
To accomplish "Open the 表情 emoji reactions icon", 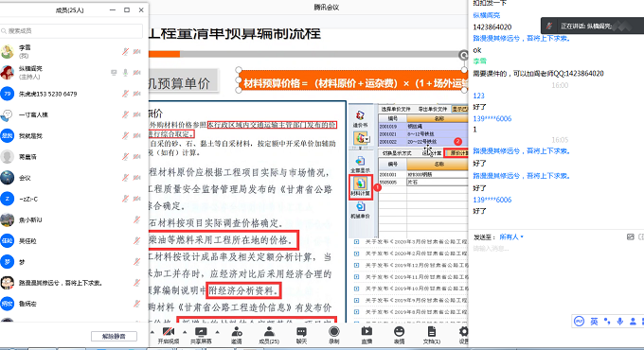I will [x=399, y=331].
